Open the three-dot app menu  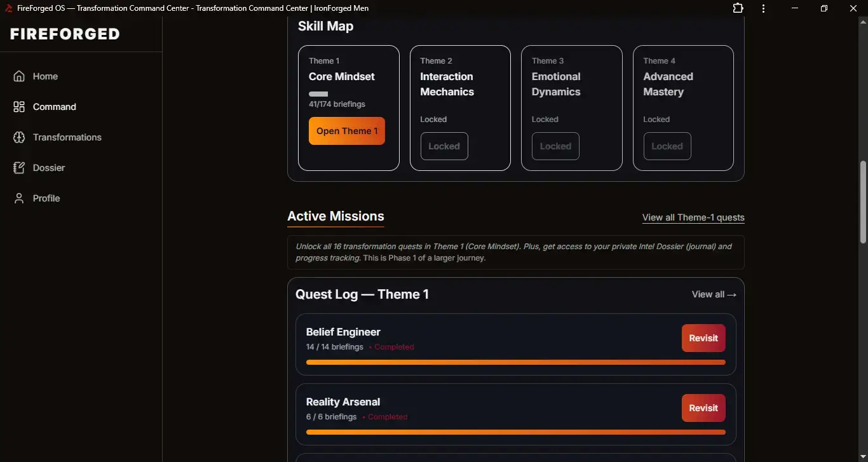763,8
